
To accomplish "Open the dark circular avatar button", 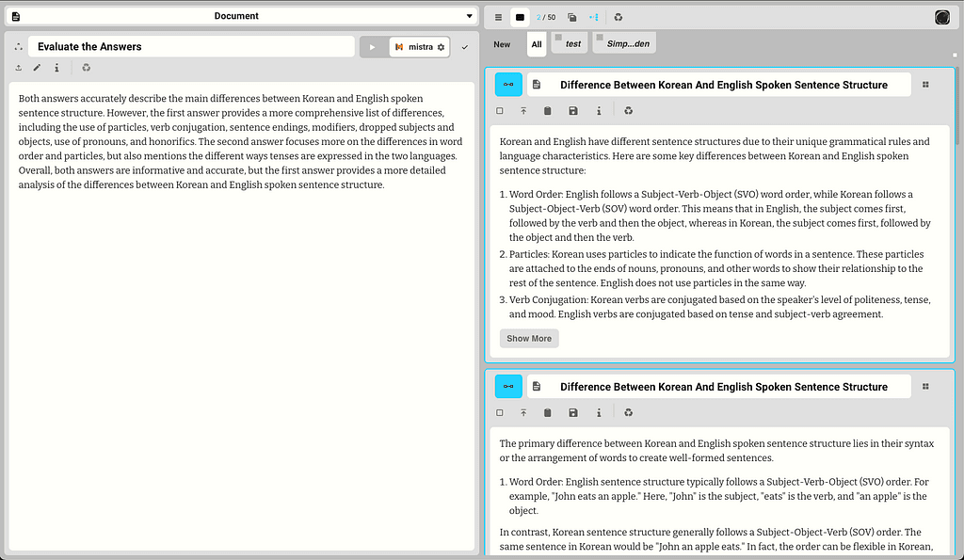I will point(941,17).
